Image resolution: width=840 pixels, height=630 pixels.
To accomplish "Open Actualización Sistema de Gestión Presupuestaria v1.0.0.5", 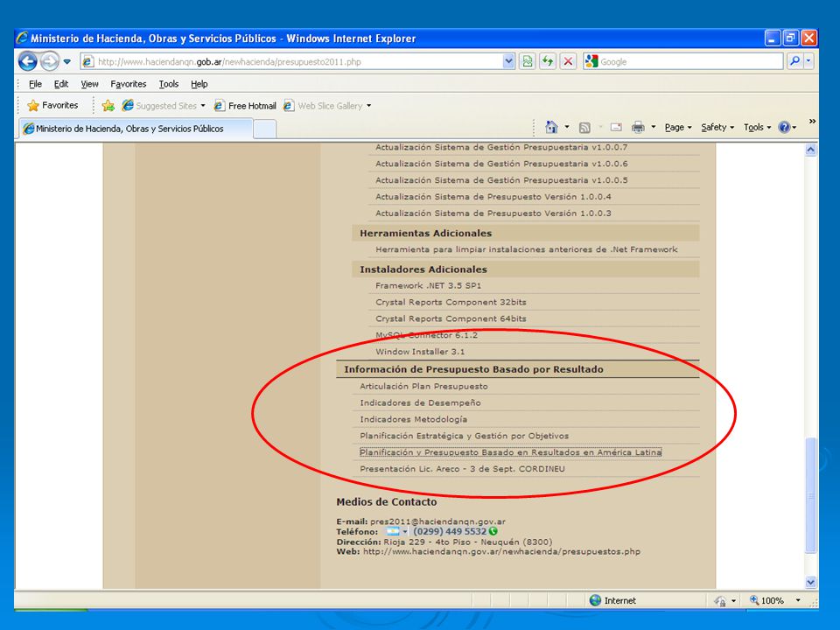I will tap(501, 180).
